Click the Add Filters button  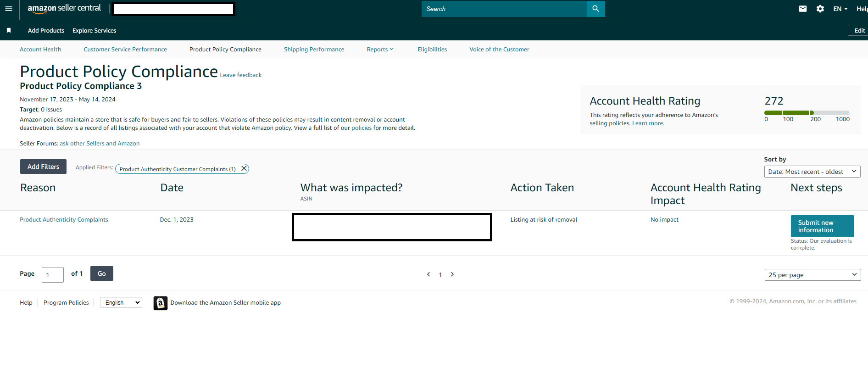click(x=43, y=167)
